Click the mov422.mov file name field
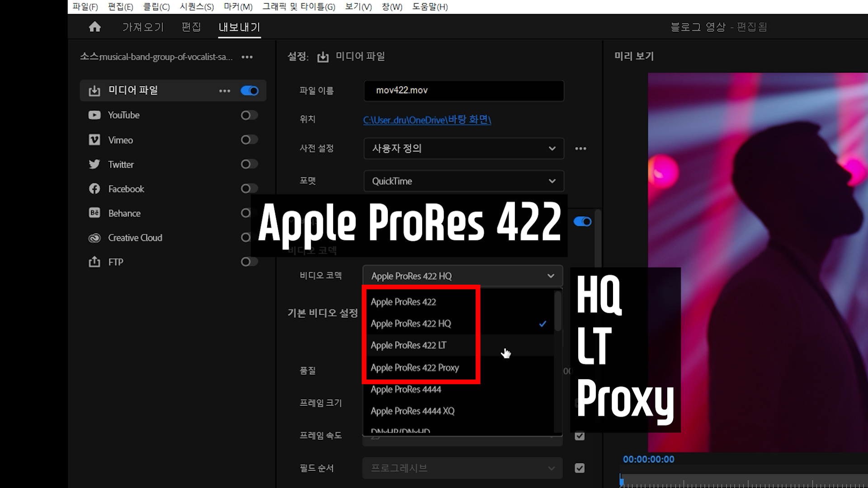This screenshot has width=868, height=488. pos(463,90)
